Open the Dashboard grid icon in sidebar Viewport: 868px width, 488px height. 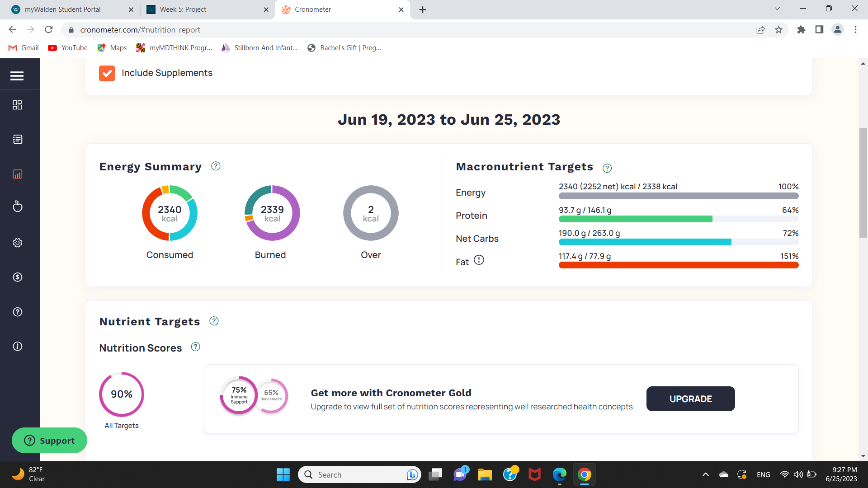[x=17, y=105]
